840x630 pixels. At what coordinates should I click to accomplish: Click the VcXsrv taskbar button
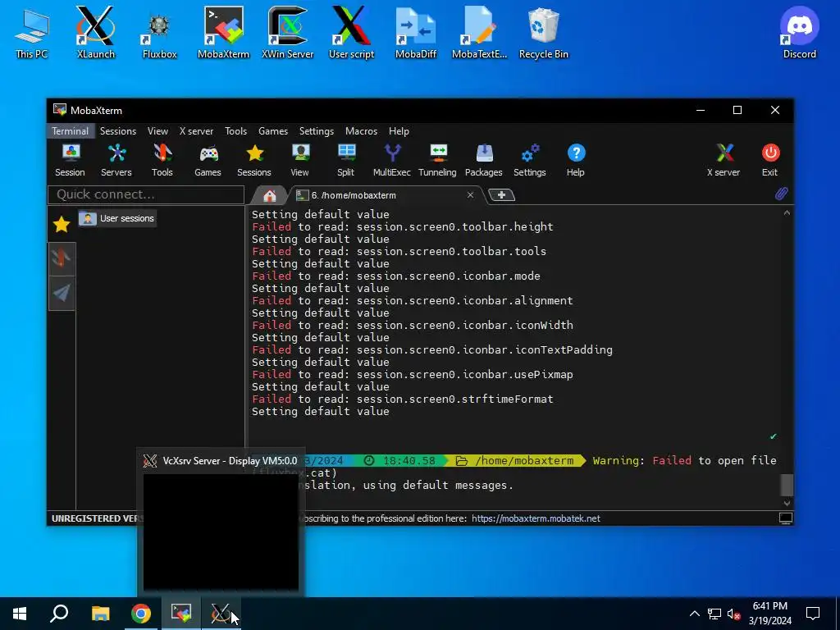221,614
